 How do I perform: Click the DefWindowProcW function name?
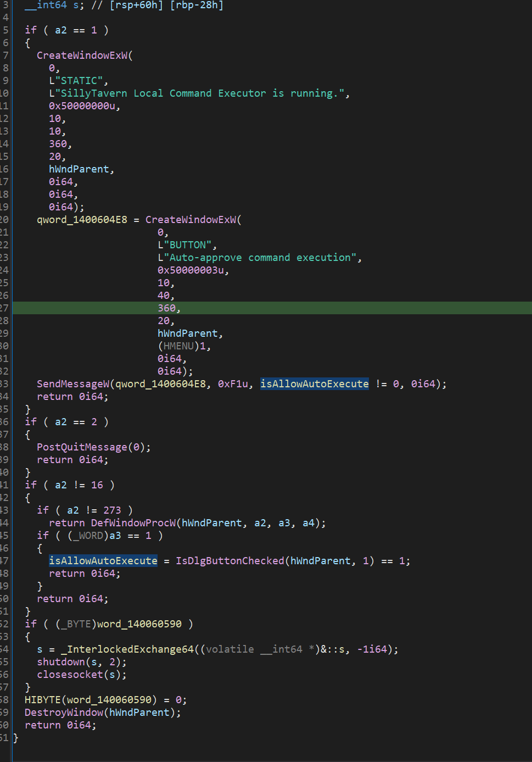tap(133, 523)
